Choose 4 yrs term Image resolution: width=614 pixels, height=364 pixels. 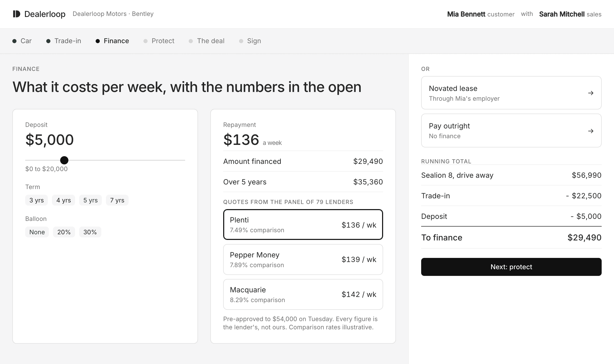pyautogui.click(x=64, y=200)
